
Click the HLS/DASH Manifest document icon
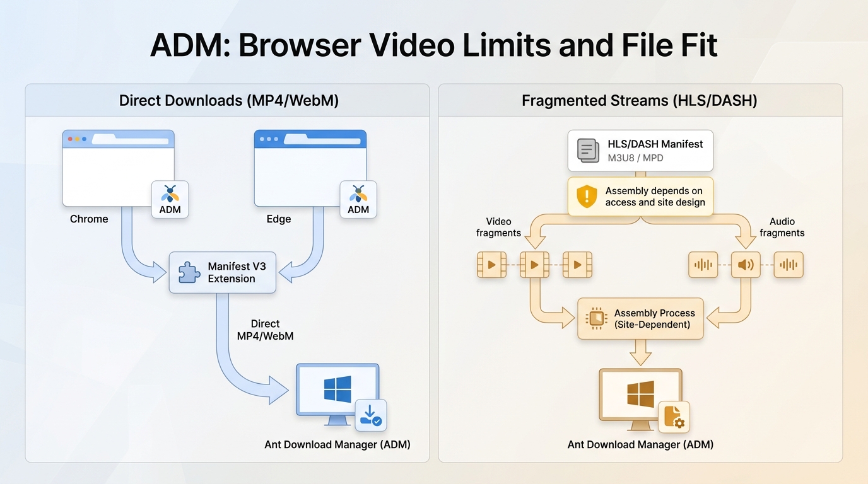[x=589, y=151]
